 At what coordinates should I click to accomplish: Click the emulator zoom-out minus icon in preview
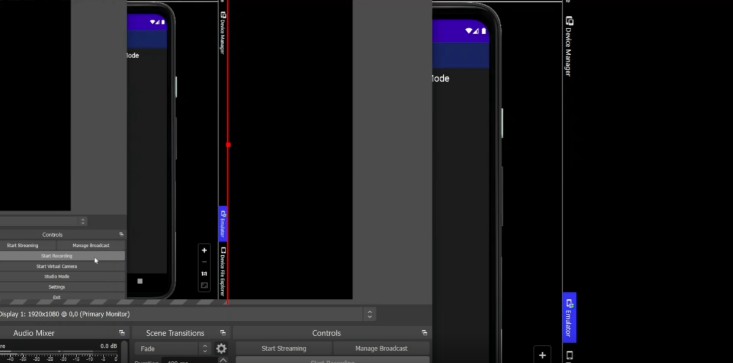point(204,262)
